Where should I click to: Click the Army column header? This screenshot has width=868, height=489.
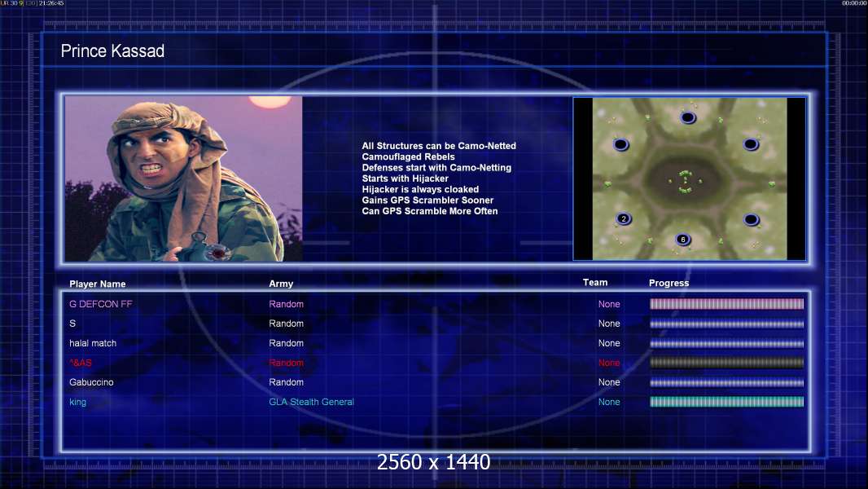281,284
